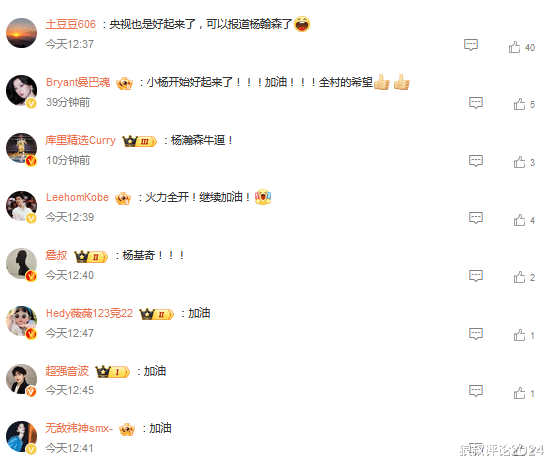The width and height of the screenshot is (551, 465).
Task: Like Bryant曼巴魂's comment
Action: tap(519, 104)
